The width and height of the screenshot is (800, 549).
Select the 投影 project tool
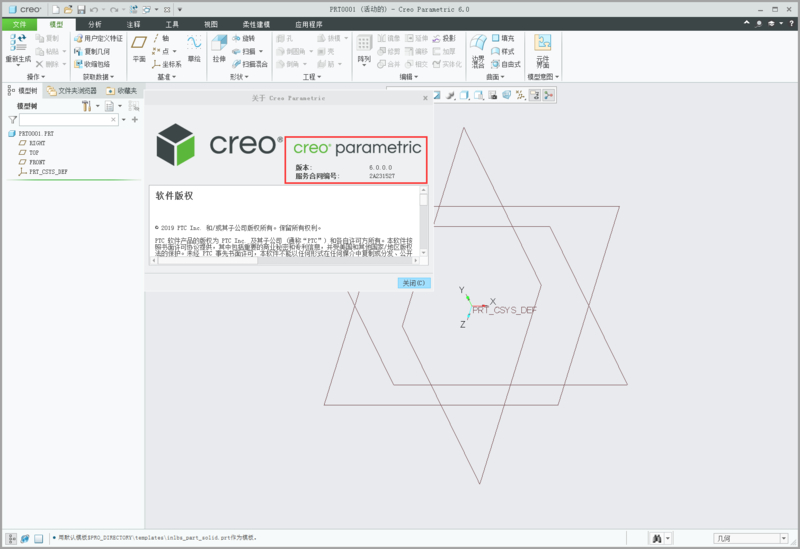coord(444,38)
